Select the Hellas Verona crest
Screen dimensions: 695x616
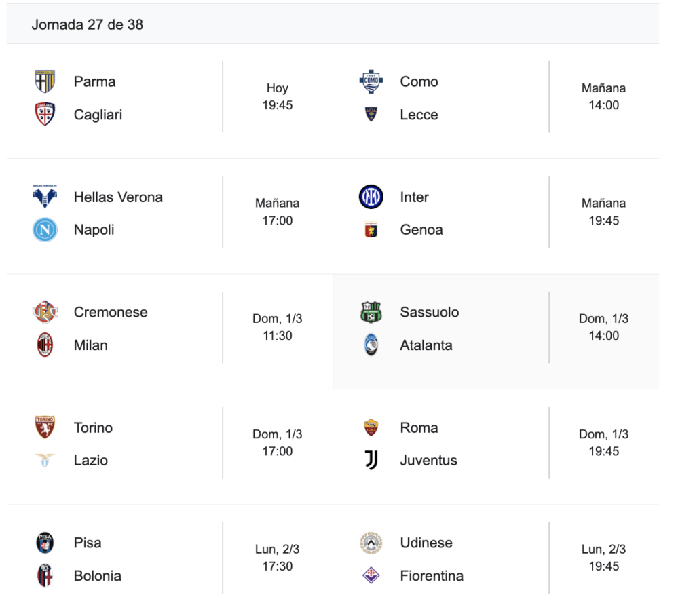click(x=45, y=197)
